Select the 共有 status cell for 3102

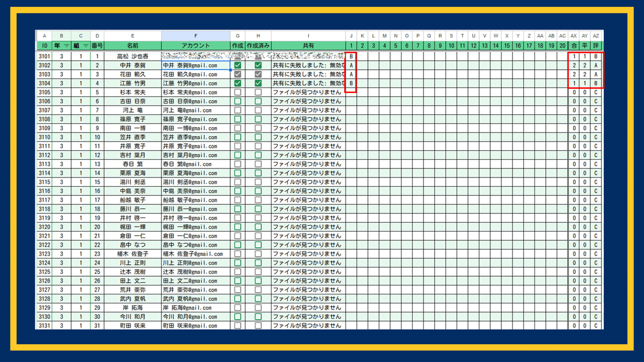click(x=308, y=65)
